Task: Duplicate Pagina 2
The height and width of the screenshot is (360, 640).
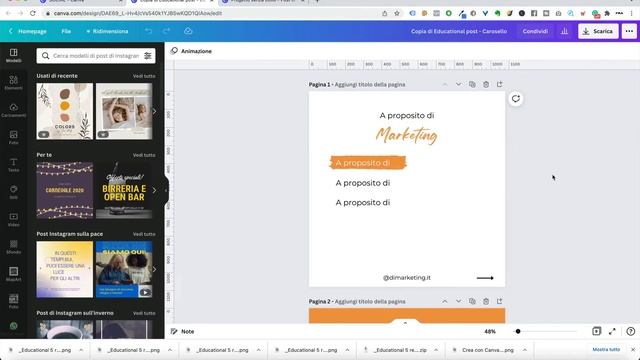Action: coord(472,301)
